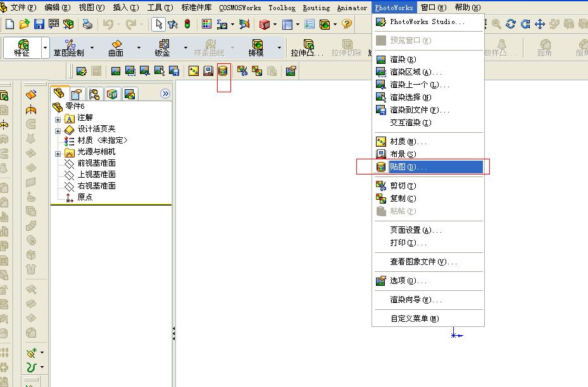
Task: Select the arrow pointer tool
Action: click(159, 25)
